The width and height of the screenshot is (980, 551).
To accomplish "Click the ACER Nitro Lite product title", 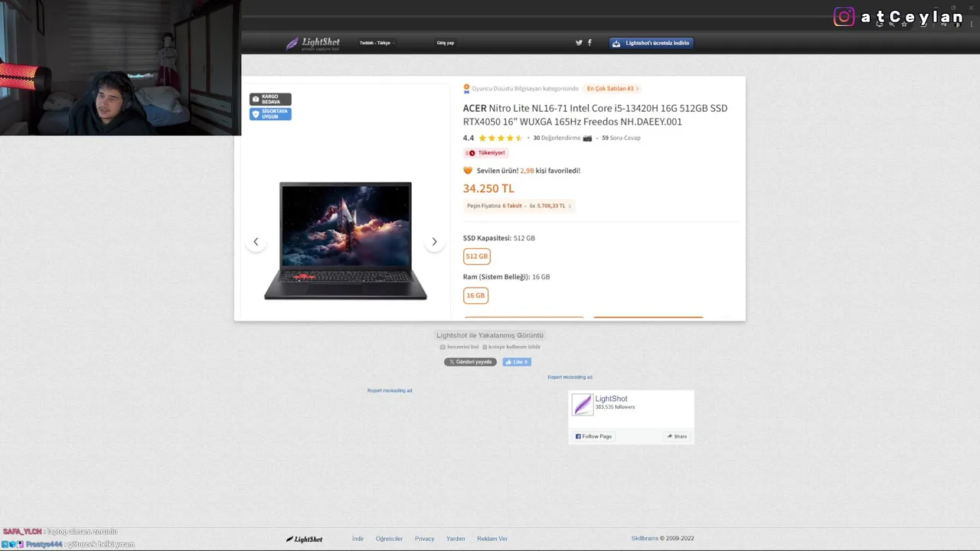I will pos(595,115).
